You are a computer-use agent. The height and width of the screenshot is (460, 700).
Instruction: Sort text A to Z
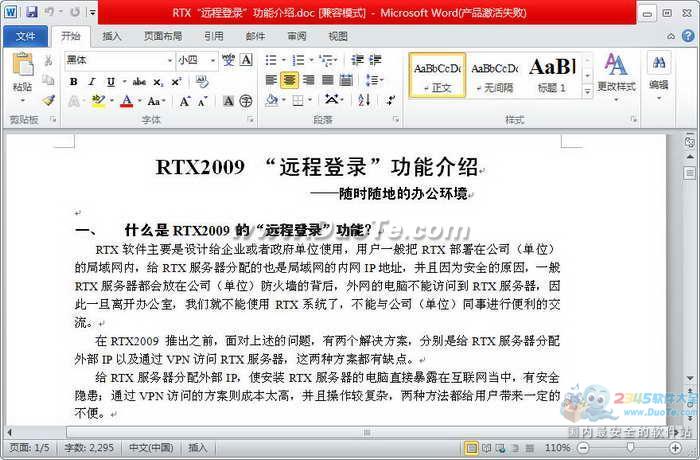point(364,100)
